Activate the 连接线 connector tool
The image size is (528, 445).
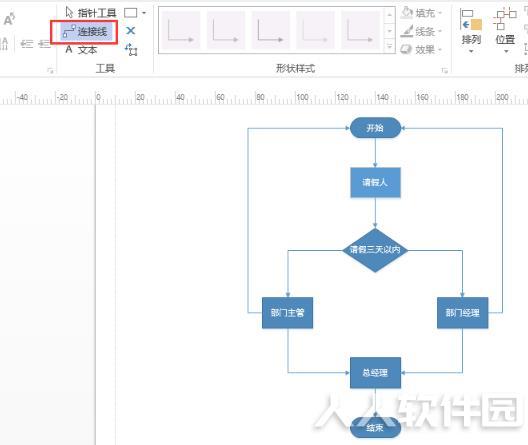(85, 32)
